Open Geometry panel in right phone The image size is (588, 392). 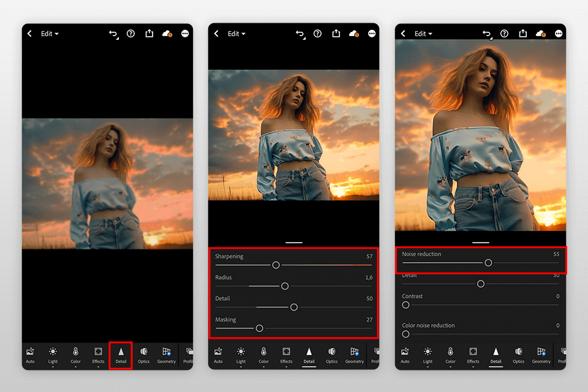click(x=541, y=355)
